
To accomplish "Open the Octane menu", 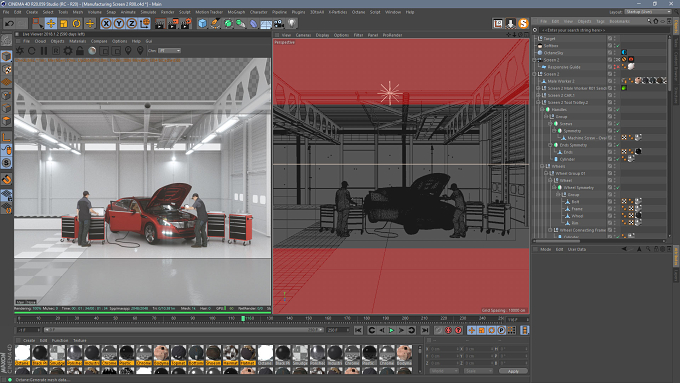I will [358, 12].
